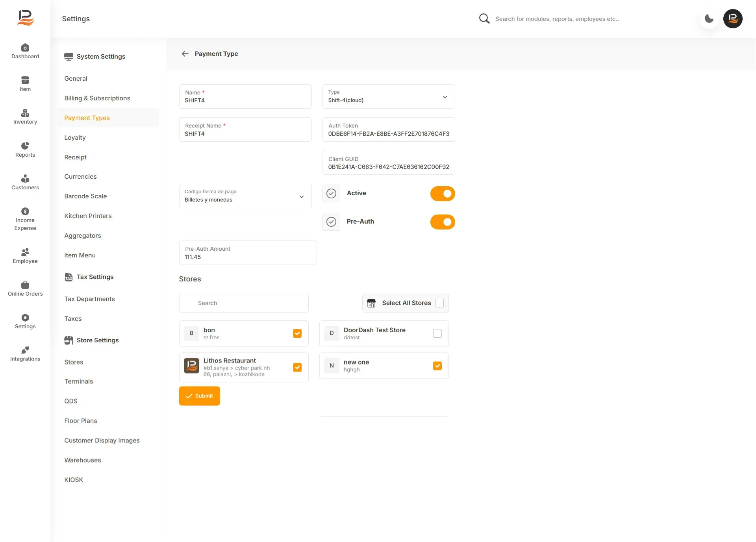The height and width of the screenshot is (542, 756).
Task: Click the Receipt Name input field
Action: [245, 129]
